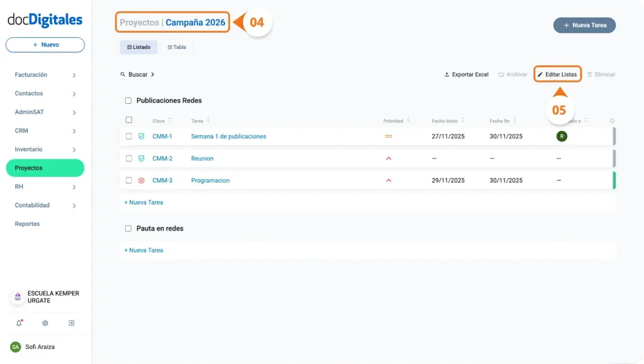Click the logout icon in the sidebar
Image resolution: width=644 pixels, height=364 pixels.
click(72, 323)
